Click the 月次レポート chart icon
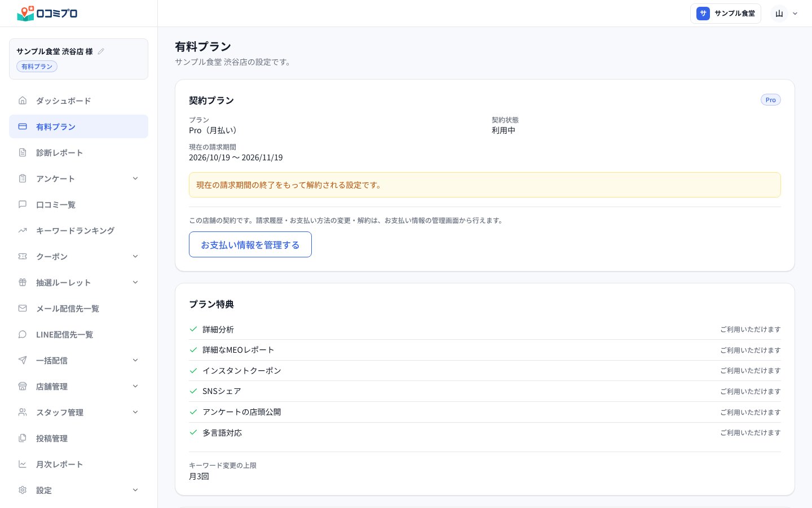The width and height of the screenshot is (812, 508). 23,464
